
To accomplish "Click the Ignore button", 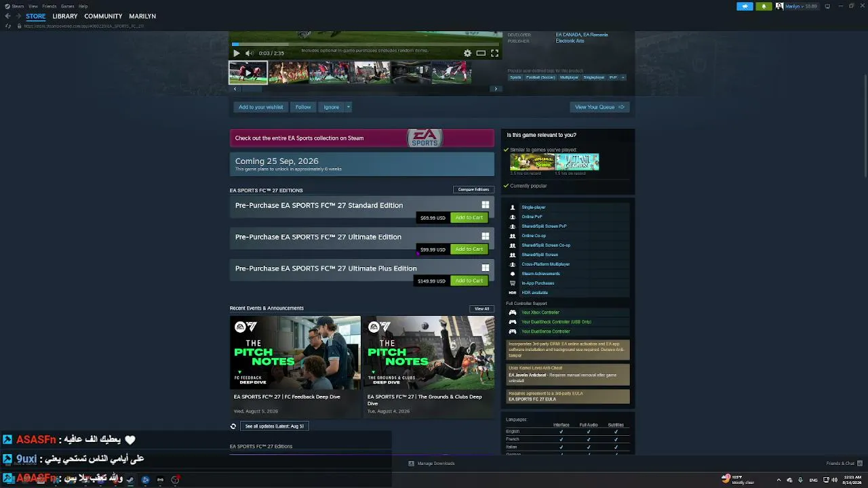I will (332, 107).
